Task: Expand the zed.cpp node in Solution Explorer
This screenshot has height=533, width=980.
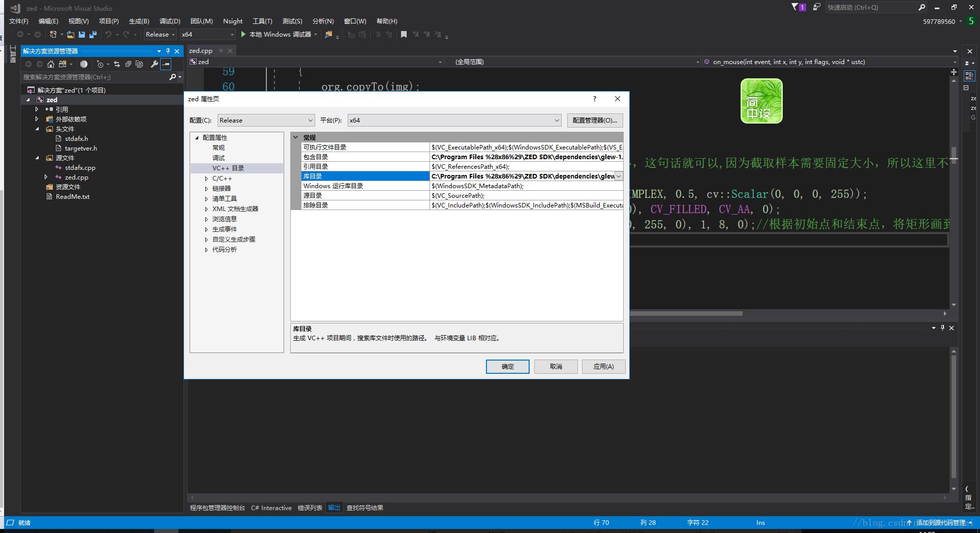Action: click(46, 177)
